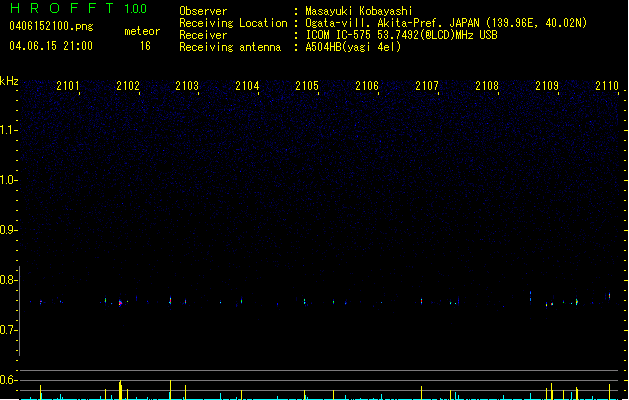Click the 0.8 kHz axis label

tap(8, 280)
